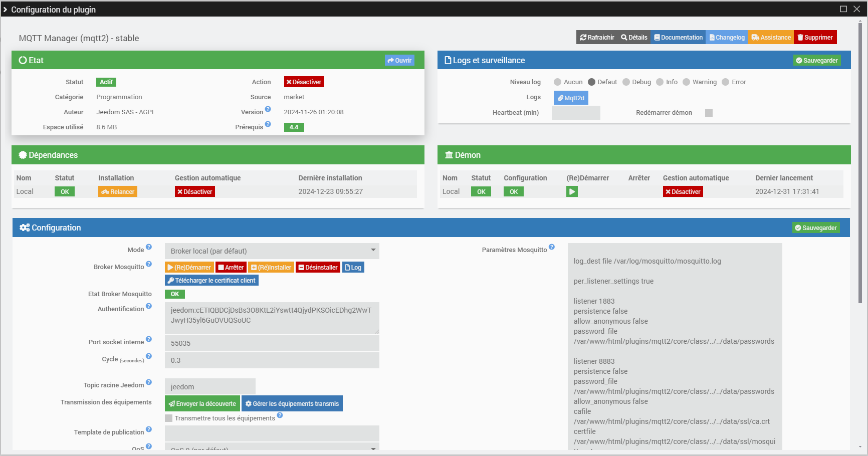The height and width of the screenshot is (456, 868).
Task: Focus the Heartbeat (min) field
Action: click(x=576, y=113)
